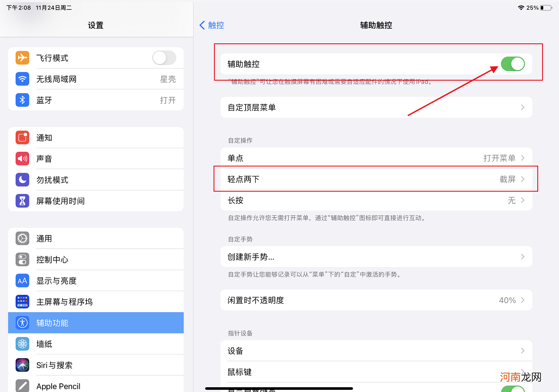Screen dimensions: 559x392
Task: Tap the Notifications (通知) red icon
Action: pyautogui.click(x=23, y=137)
